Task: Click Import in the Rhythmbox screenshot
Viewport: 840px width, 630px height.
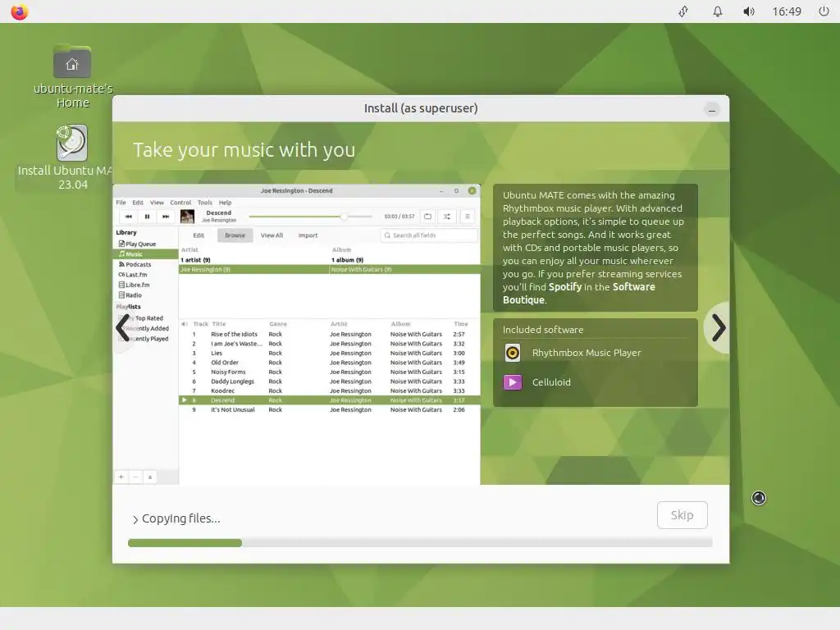Action: [308, 235]
